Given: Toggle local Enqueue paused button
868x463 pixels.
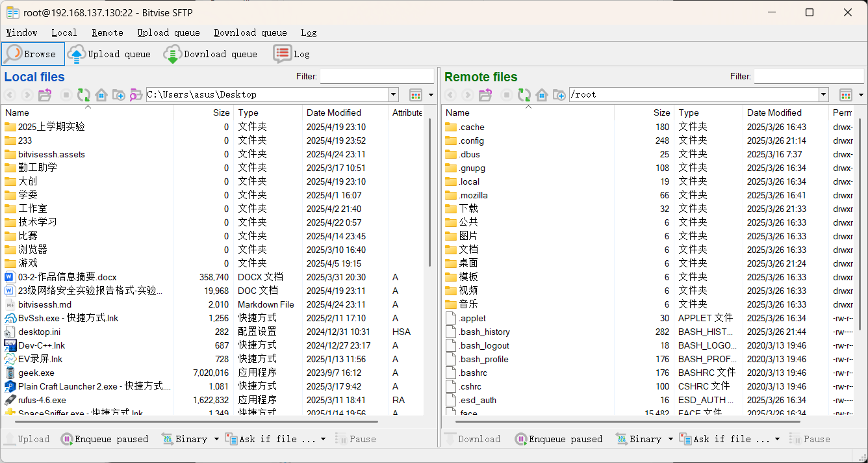Looking at the screenshot, I should pos(105,439).
